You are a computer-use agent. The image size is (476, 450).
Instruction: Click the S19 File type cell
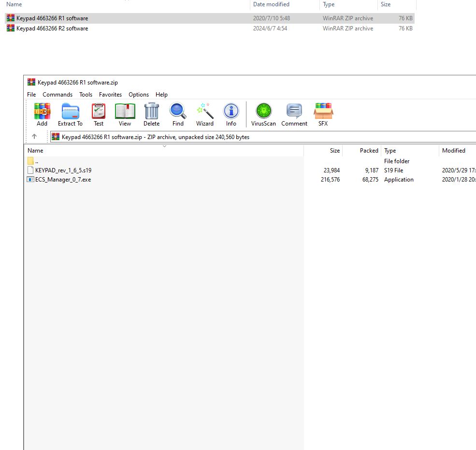coord(394,170)
